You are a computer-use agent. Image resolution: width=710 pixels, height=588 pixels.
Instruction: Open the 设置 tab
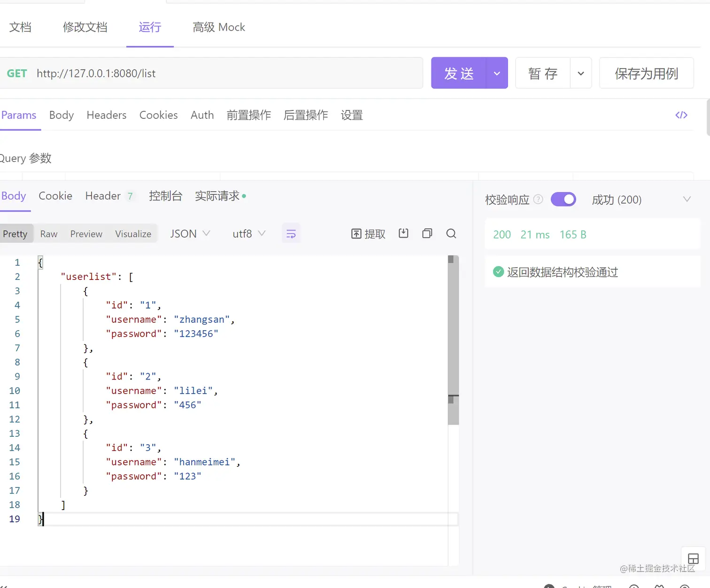tap(352, 115)
